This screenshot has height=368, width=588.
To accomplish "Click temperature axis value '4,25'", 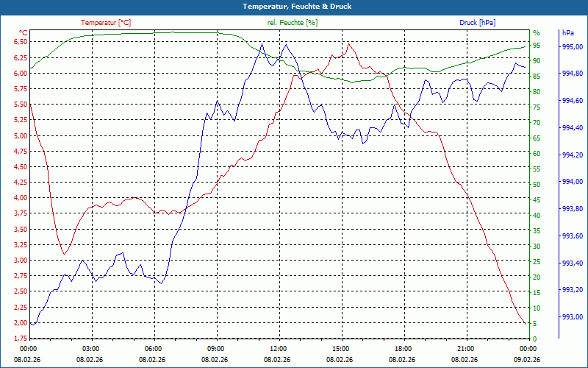I will click(x=21, y=183).
